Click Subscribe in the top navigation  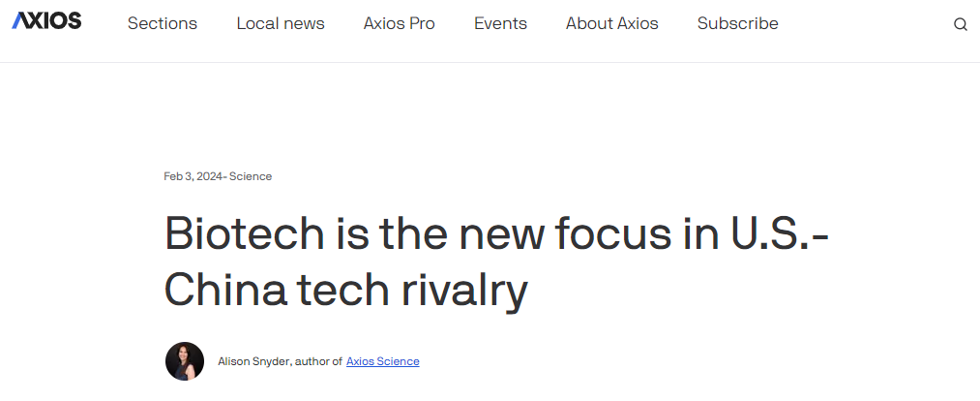point(737,24)
